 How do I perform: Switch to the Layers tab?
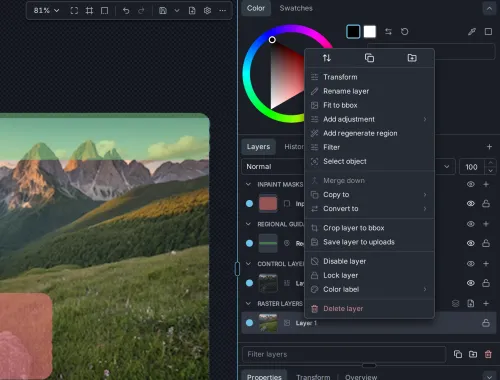click(x=258, y=147)
